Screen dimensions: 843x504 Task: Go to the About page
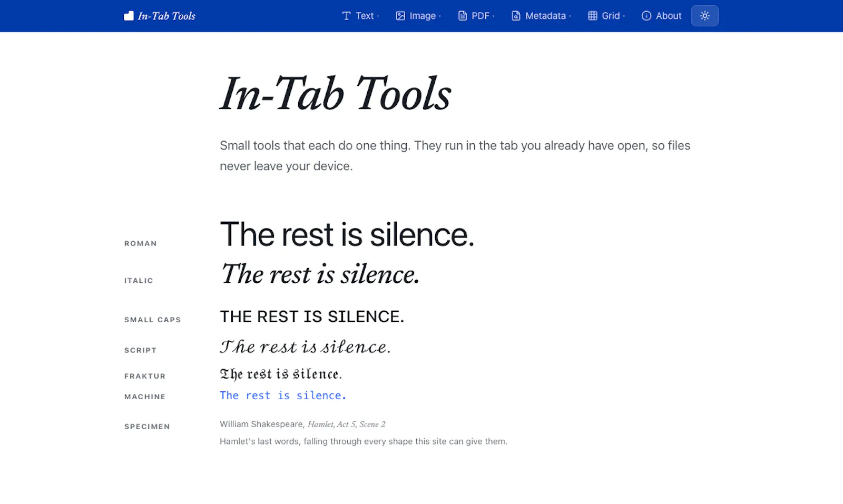(661, 16)
